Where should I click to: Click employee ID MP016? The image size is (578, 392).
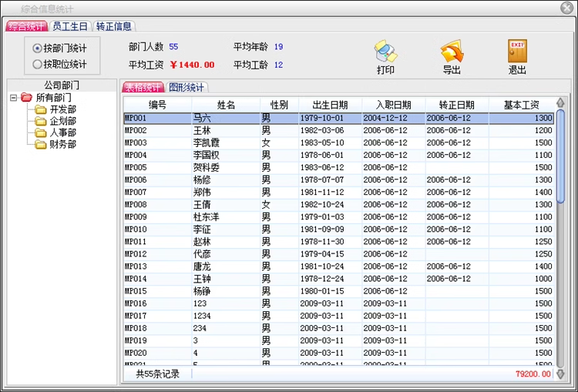pyautogui.click(x=136, y=303)
